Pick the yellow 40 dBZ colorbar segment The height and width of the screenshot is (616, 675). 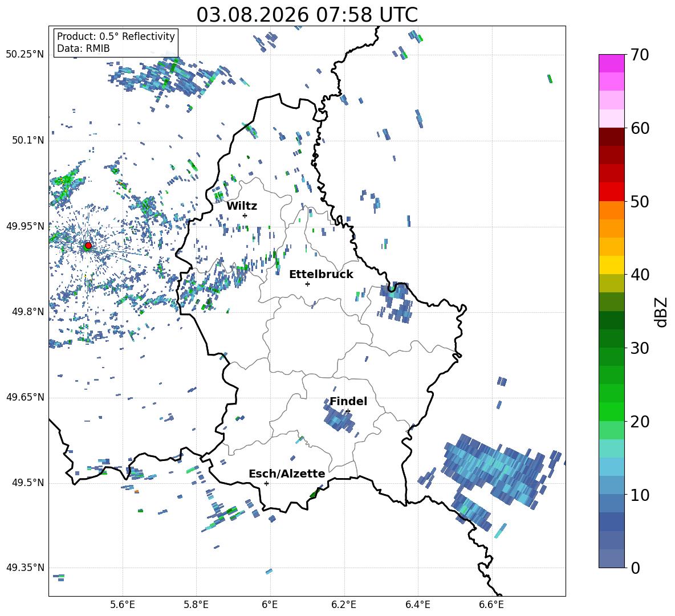point(611,264)
